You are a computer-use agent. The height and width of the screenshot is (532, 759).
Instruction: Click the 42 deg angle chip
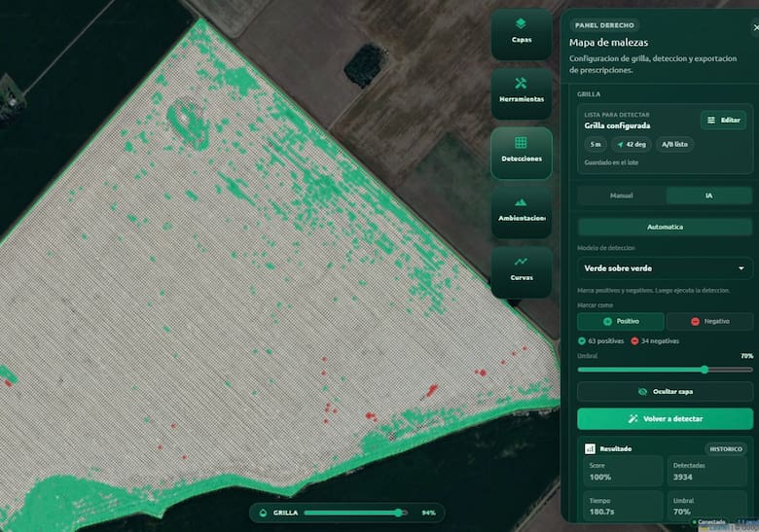point(632,144)
